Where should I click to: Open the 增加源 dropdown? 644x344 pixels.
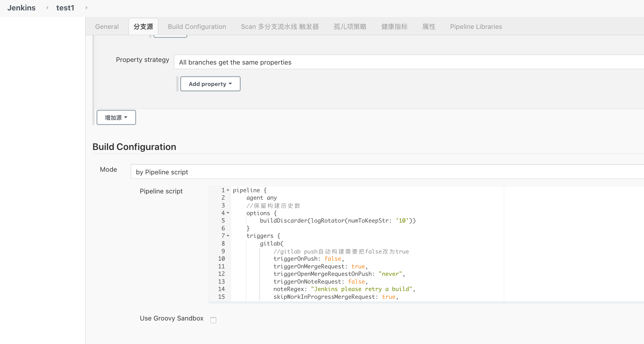coord(116,117)
